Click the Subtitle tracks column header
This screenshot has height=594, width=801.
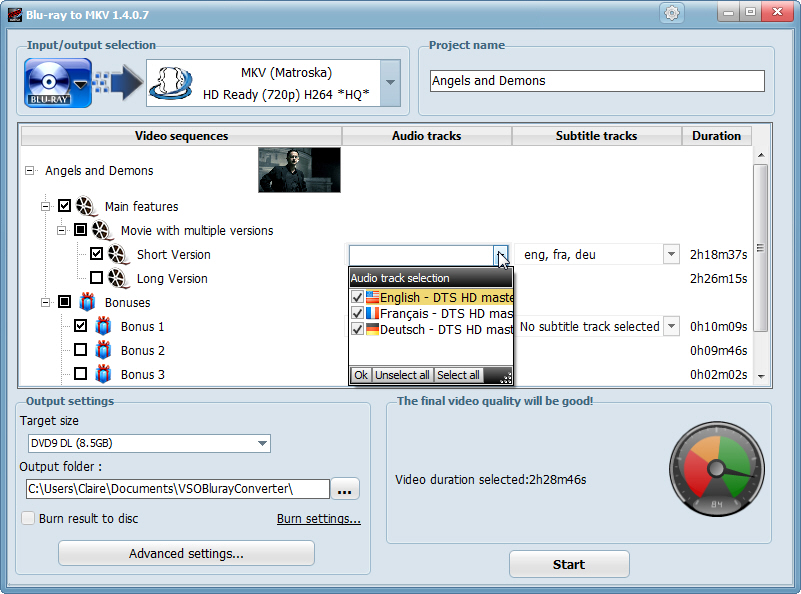coord(596,136)
